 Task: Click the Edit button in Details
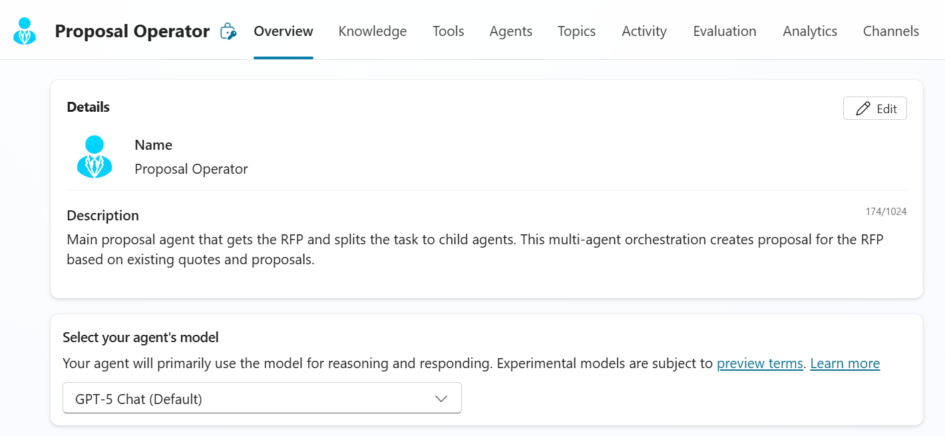tap(875, 109)
